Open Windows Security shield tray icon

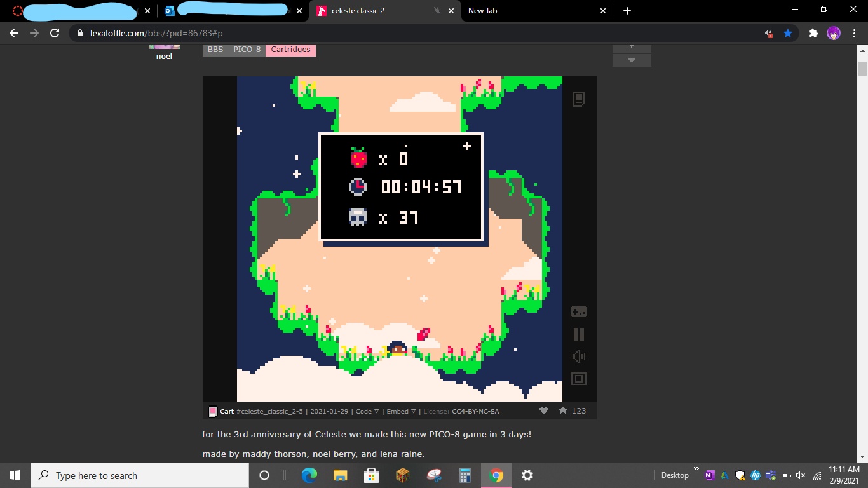(x=740, y=475)
